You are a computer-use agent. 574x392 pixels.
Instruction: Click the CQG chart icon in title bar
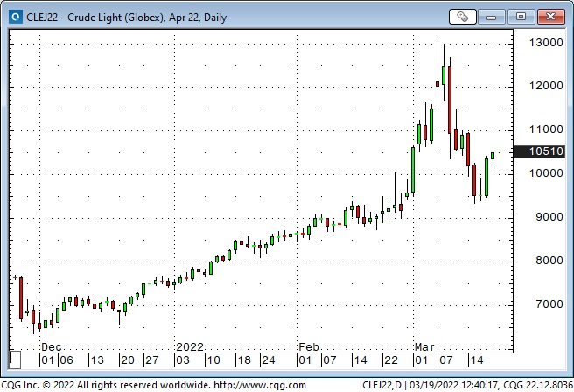point(16,17)
